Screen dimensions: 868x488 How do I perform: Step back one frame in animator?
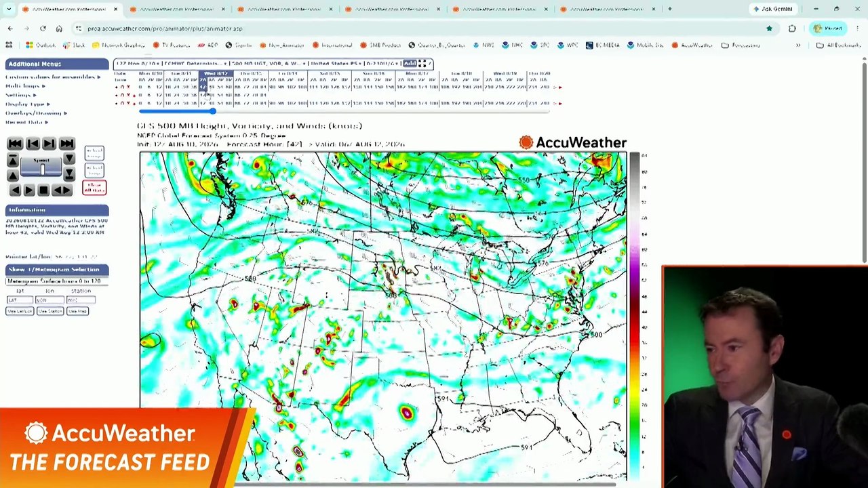[x=33, y=144]
